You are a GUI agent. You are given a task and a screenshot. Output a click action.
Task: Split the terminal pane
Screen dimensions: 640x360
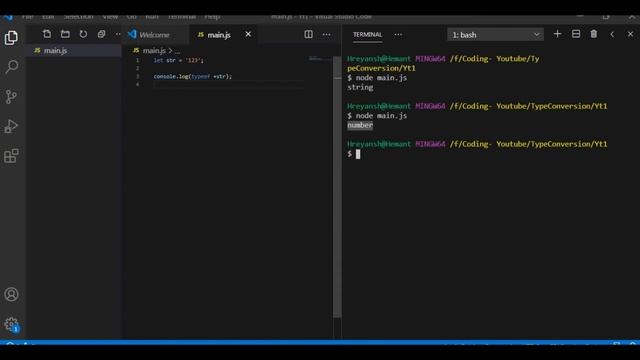[x=576, y=34]
